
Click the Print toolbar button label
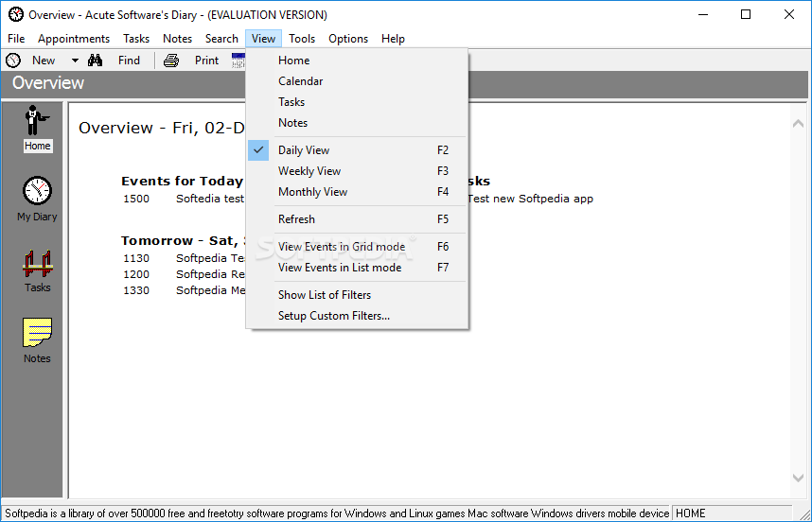206,61
